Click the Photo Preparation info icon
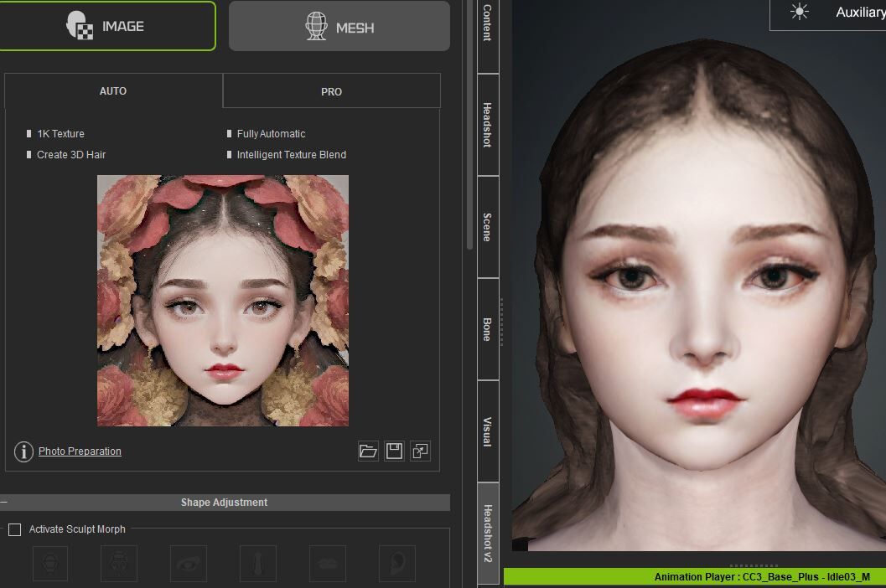 pyautogui.click(x=23, y=451)
